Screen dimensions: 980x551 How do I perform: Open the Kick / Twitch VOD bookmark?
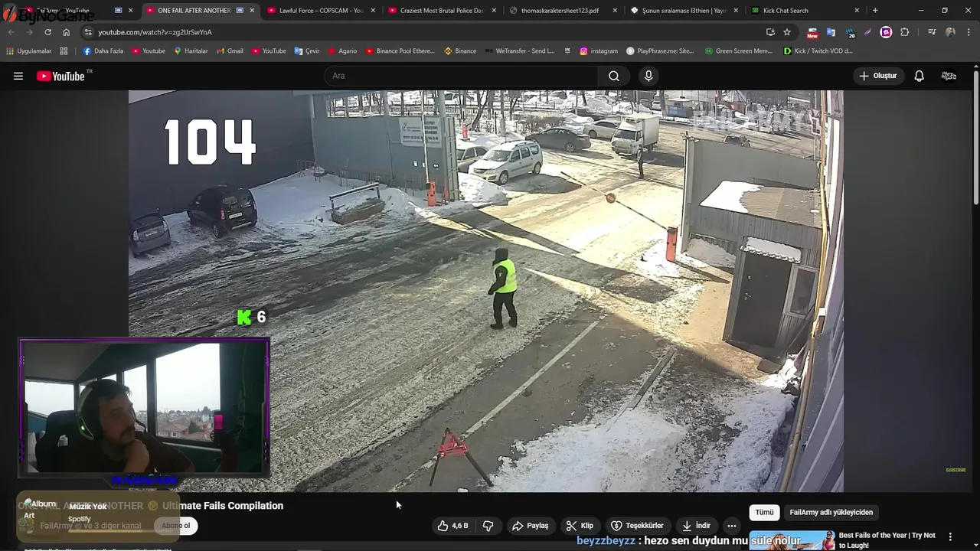pyautogui.click(x=818, y=51)
